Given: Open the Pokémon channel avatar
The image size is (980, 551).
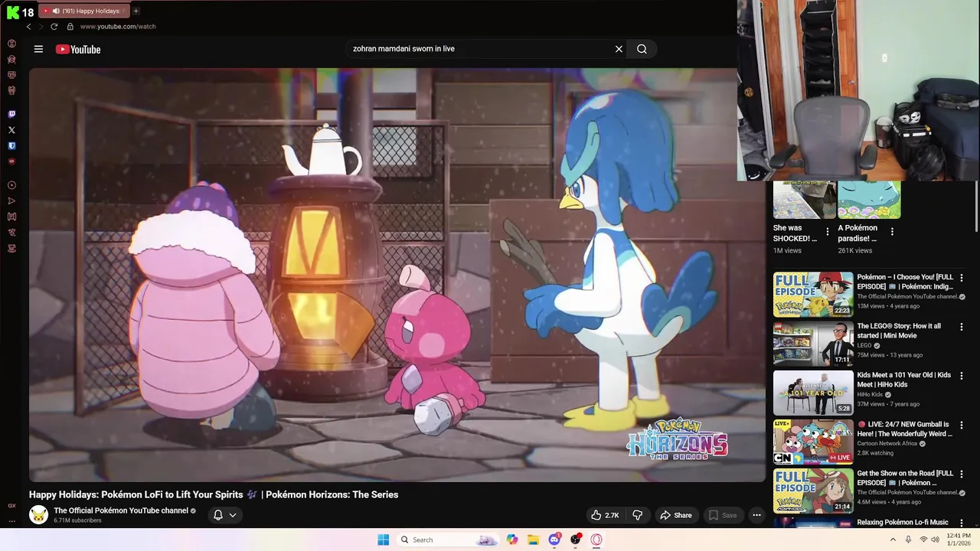Looking at the screenshot, I should (x=38, y=514).
